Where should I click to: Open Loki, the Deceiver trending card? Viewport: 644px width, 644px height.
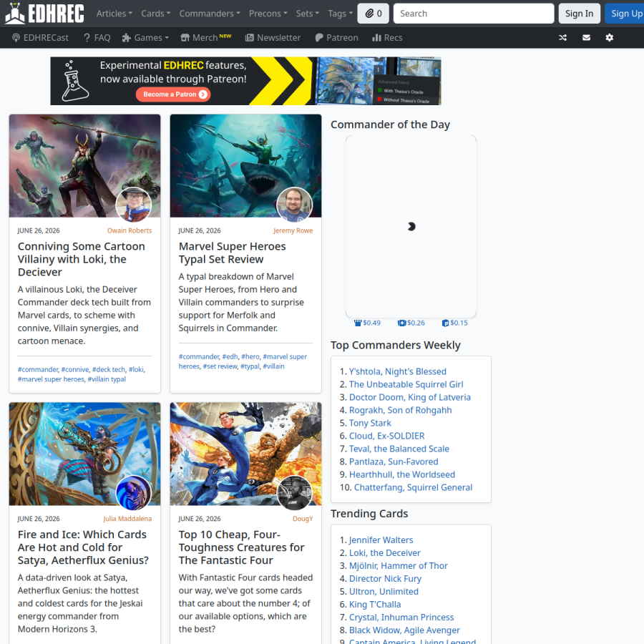[385, 553]
